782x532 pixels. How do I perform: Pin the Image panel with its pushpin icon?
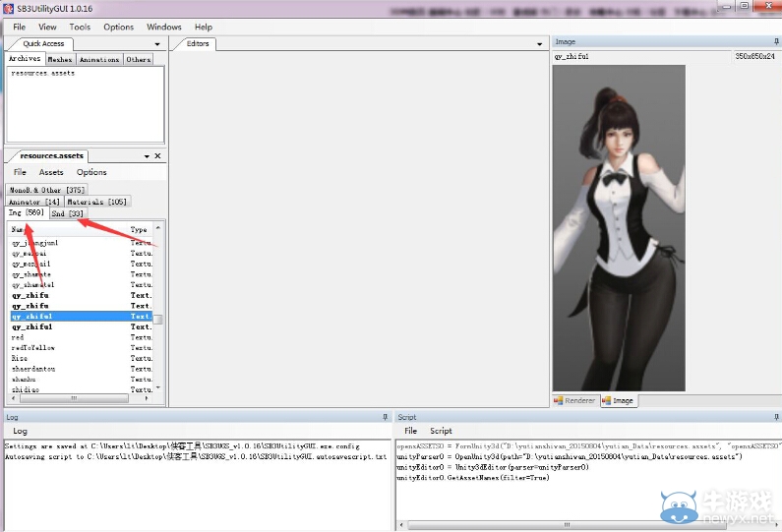click(776, 41)
